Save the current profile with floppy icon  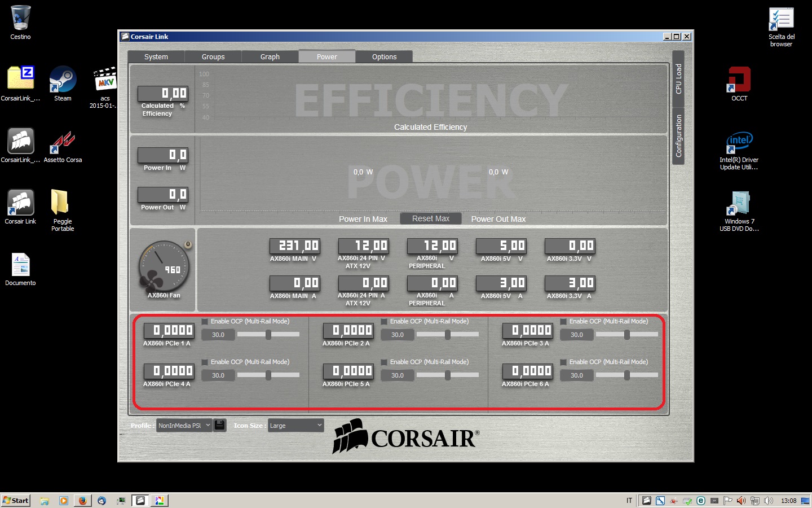click(x=220, y=425)
